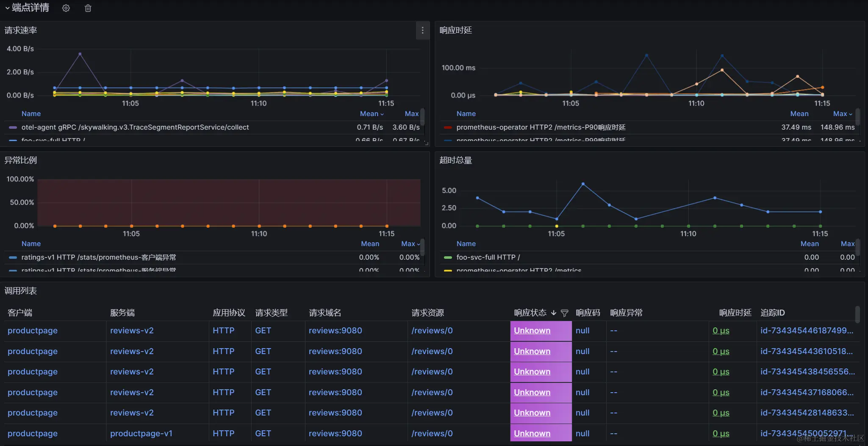Click Mean header in 响应时延 legend
868x446 pixels.
(799, 114)
